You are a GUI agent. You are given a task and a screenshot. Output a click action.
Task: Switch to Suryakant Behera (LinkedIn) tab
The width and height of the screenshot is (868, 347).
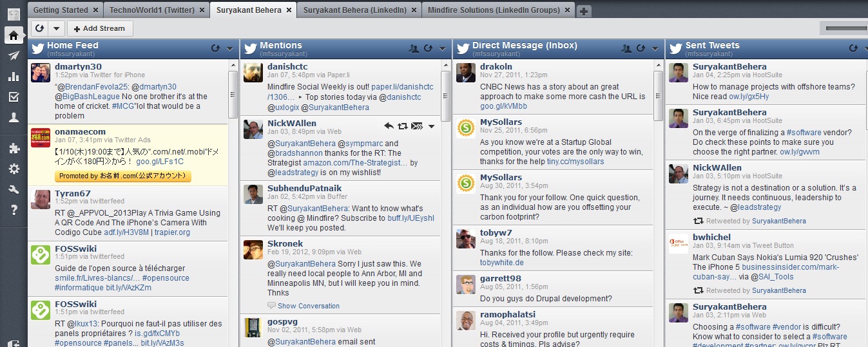pyautogui.click(x=354, y=10)
